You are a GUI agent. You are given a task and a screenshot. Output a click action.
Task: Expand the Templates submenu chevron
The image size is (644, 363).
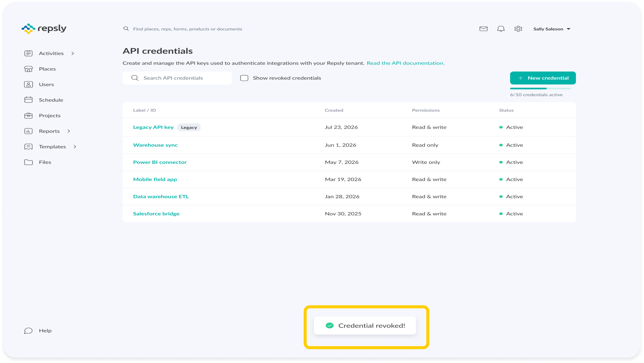coord(75,147)
